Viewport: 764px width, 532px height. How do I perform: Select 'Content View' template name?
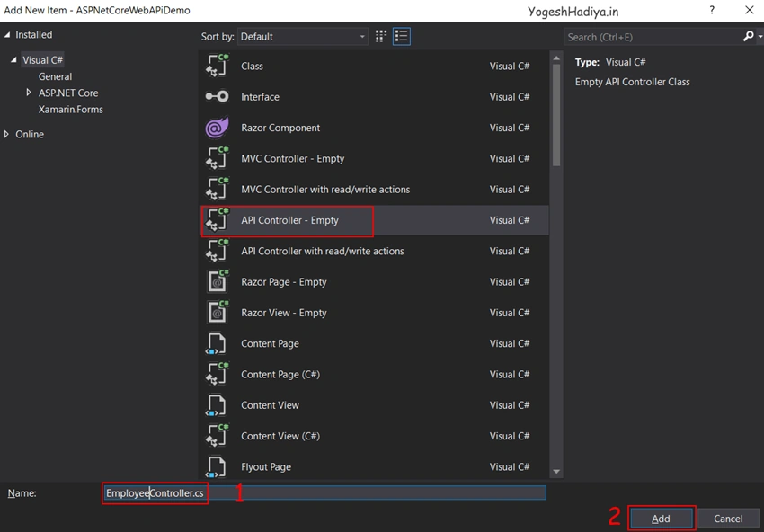click(270, 405)
